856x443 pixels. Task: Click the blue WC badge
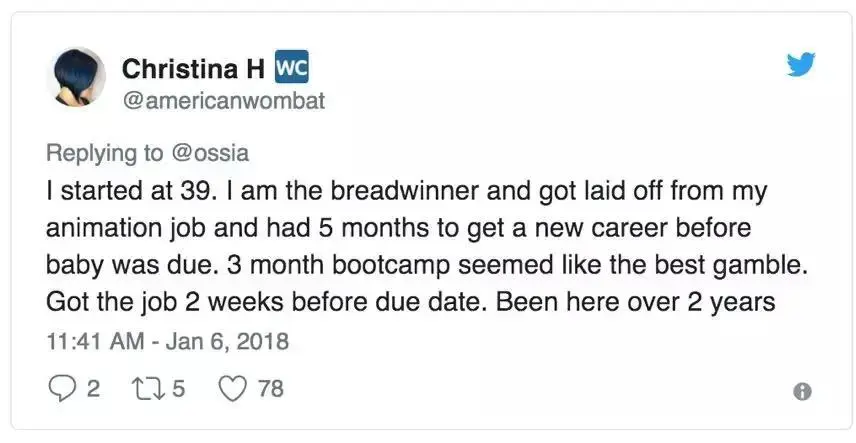click(290, 67)
